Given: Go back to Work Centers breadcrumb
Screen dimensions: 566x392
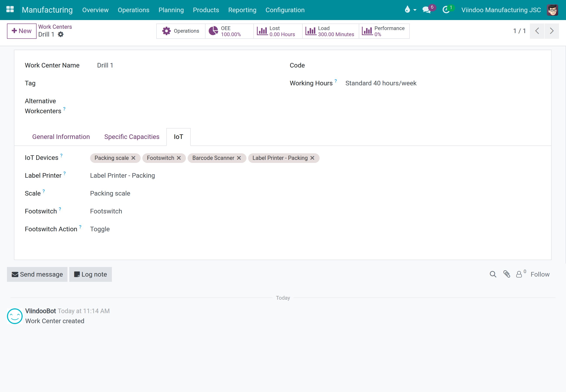Looking at the screenshot, I should click(x=55, y=27).
